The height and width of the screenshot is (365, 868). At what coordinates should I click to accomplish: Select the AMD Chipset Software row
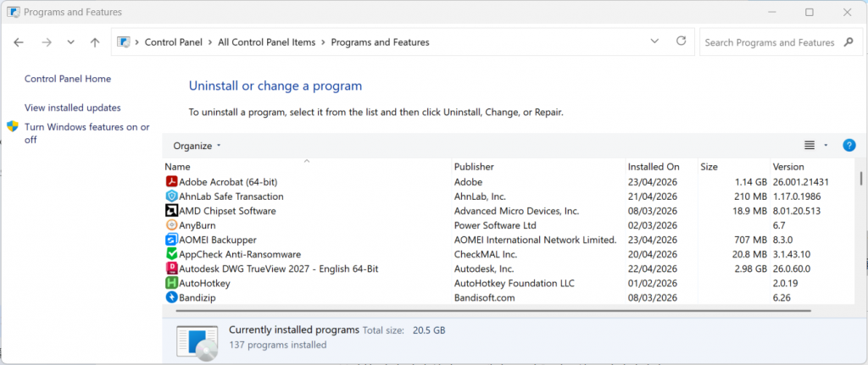pos(509,211)
